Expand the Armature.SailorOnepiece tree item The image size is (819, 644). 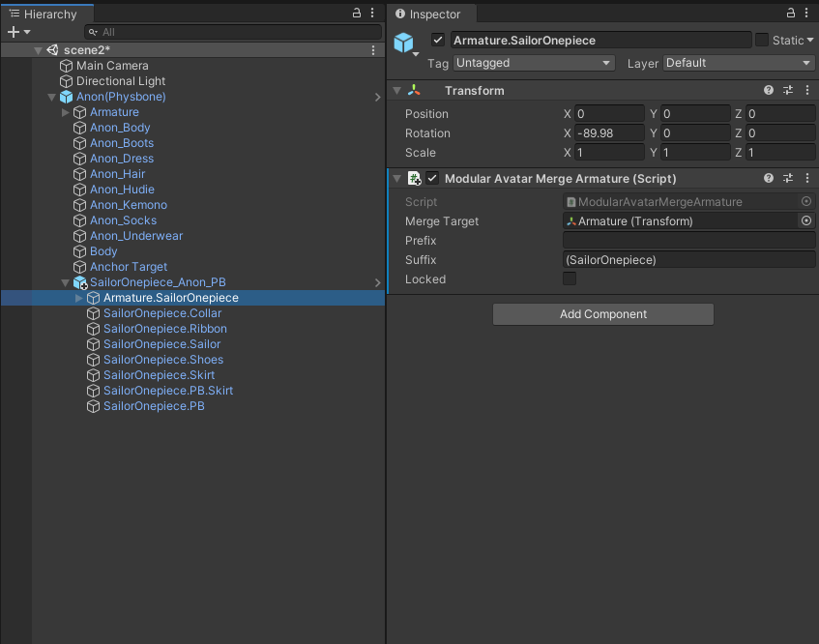pos(79,298)
